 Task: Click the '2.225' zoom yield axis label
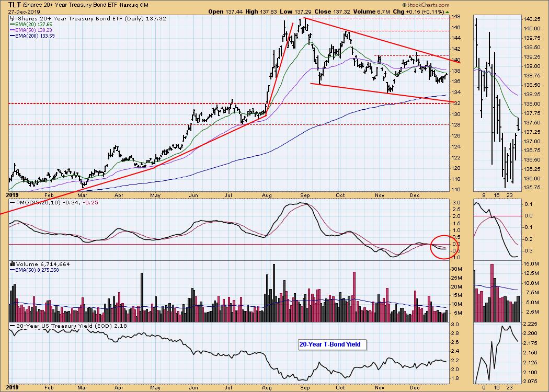(530, 325)
